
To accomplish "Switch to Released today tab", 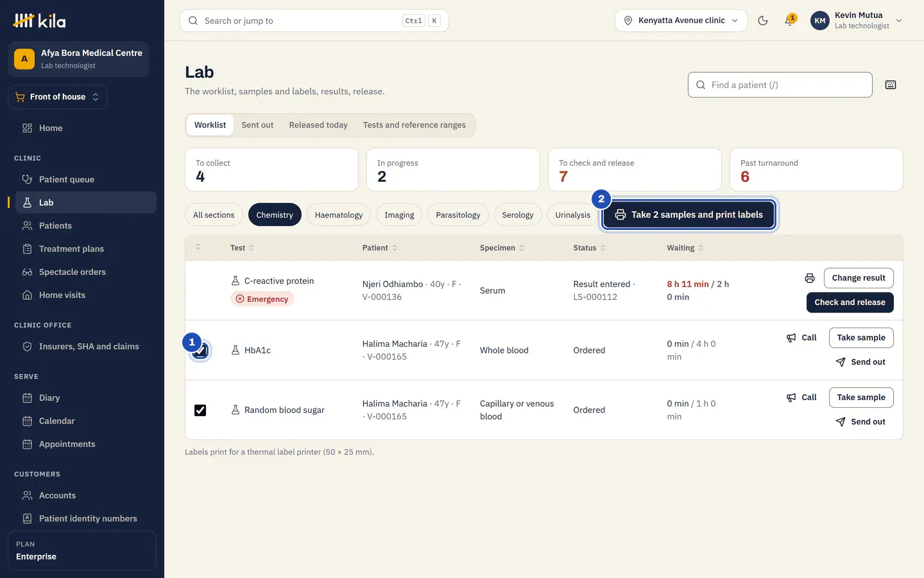I will tap(318, 125).
